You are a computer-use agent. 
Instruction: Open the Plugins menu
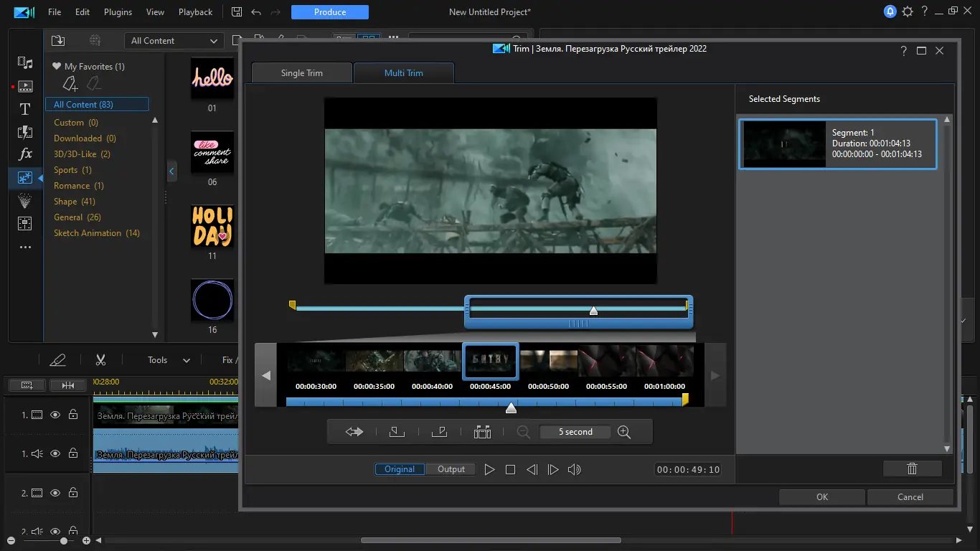[x=118, y=12]
